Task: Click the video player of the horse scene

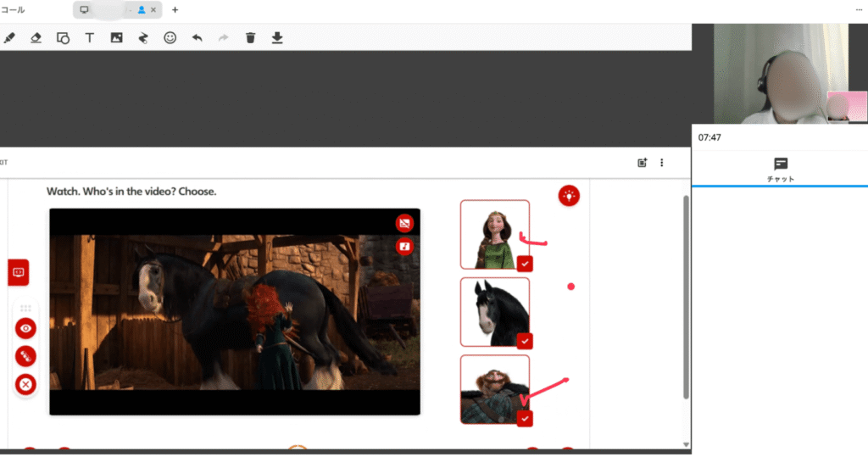Action: click(235, 311)
